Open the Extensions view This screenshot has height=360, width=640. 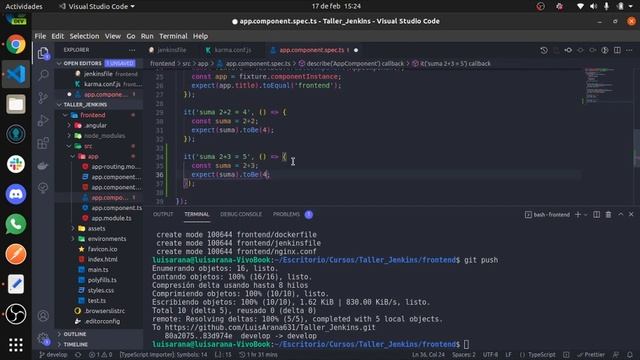point(43,143)
